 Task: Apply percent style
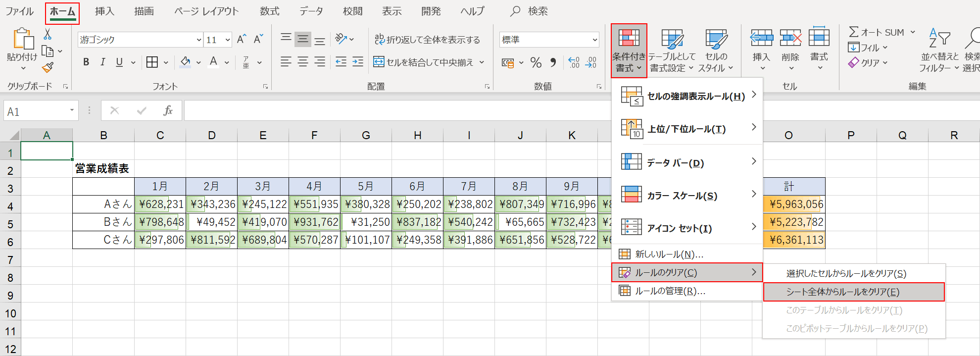pos(536,62)
